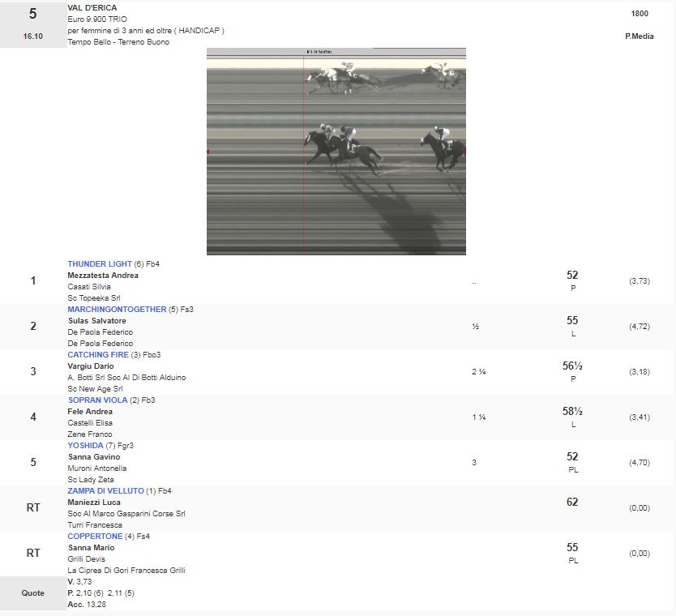Click the Quote label cell
Viewport: 676px width, 616px height.
(33, 592)
